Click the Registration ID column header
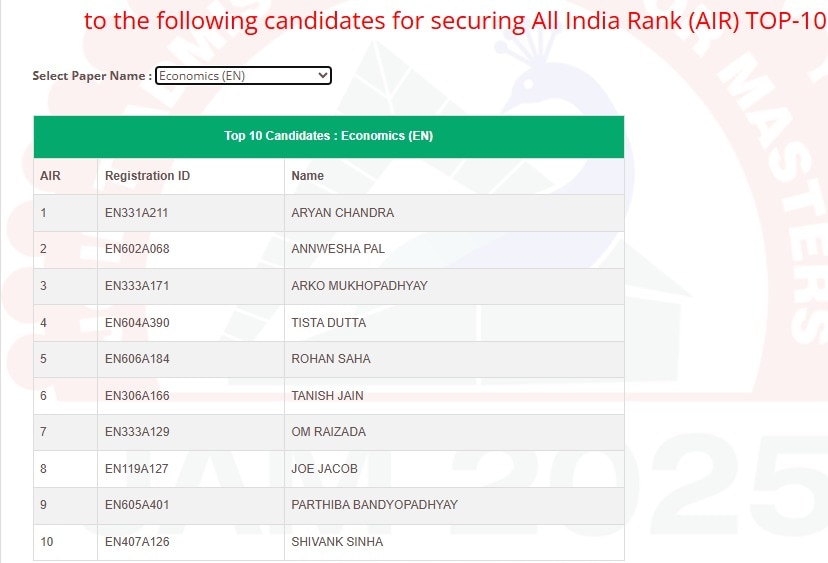This screenshot has height=563, width=828. tap(147, 176)
